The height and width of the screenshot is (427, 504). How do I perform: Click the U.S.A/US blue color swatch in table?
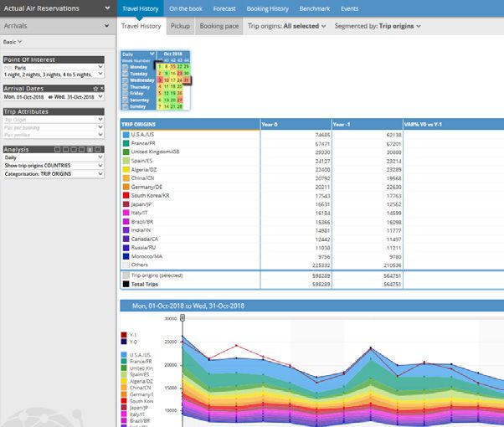(x=126, y=135)
